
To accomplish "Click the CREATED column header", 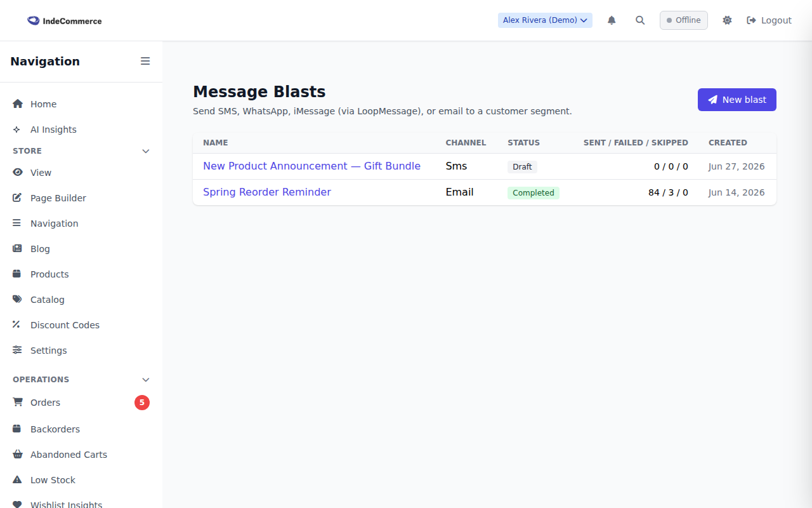I will pos(728,143).
